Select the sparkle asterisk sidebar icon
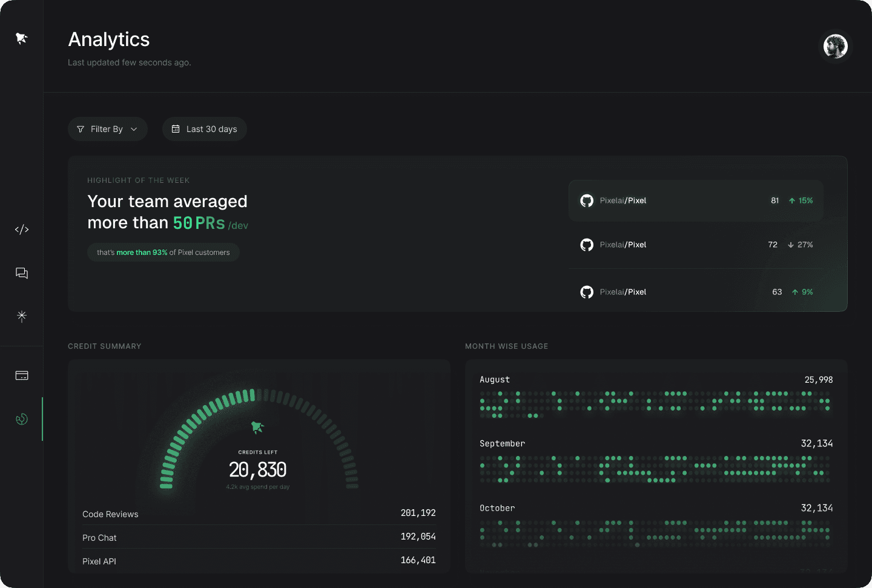Viewport: 872px width, 588px height. [22, 316]
